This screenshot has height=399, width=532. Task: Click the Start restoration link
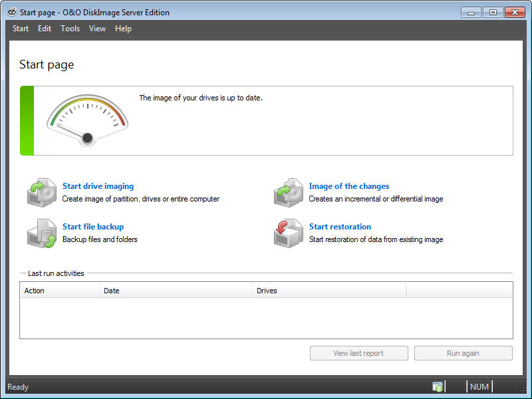click(x=340, y=227)
